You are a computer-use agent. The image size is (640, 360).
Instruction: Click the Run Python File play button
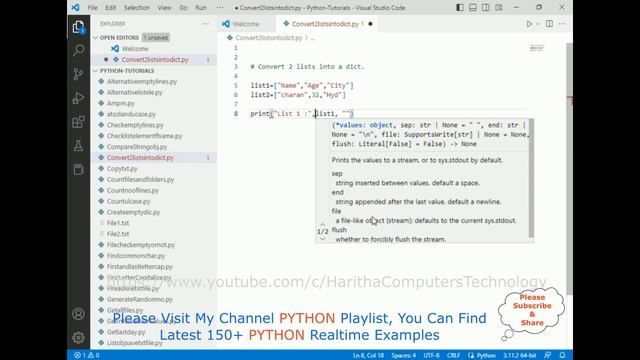tap(529, 24)
